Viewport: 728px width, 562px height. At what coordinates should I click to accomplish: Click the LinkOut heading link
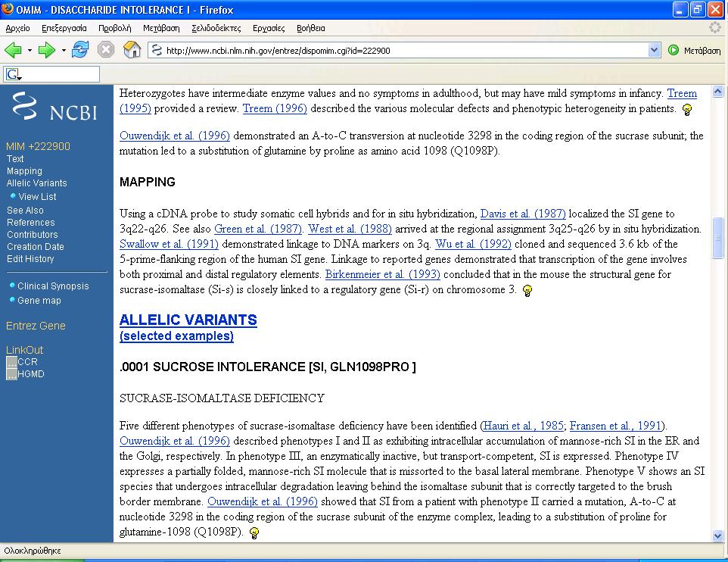coord(25,350)
